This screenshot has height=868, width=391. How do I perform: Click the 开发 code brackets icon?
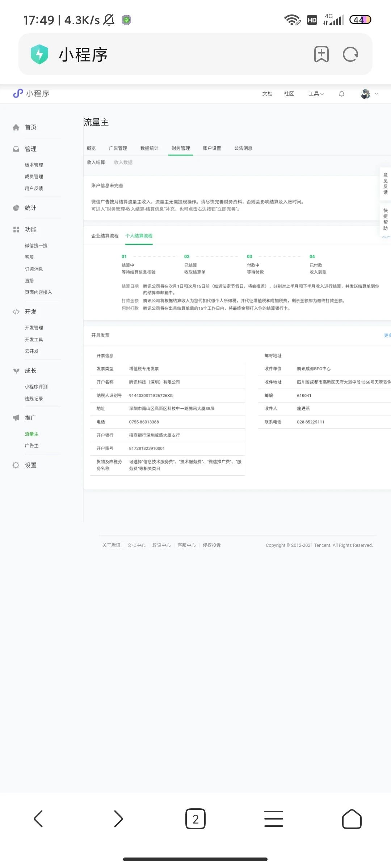tap(16, 312)
